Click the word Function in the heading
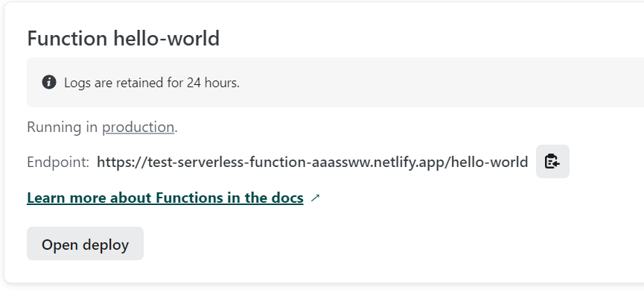644x293 pixels. [67, 38]
